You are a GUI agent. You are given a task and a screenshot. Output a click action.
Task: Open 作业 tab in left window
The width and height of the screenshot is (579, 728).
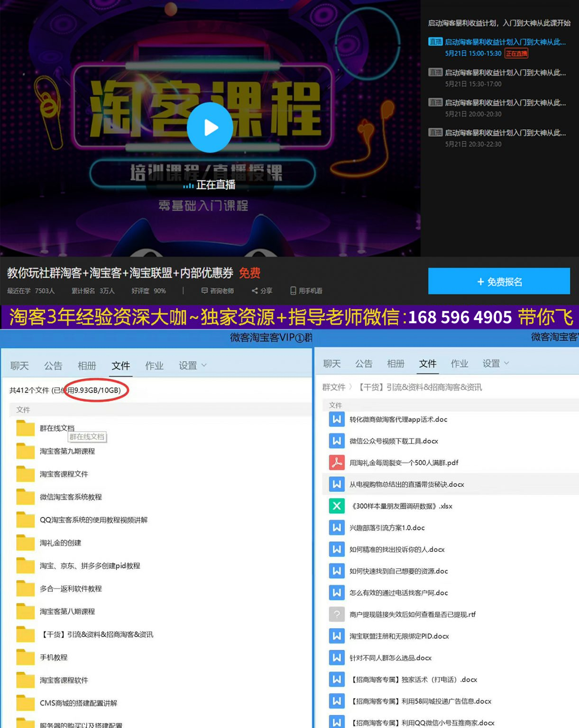154,365
